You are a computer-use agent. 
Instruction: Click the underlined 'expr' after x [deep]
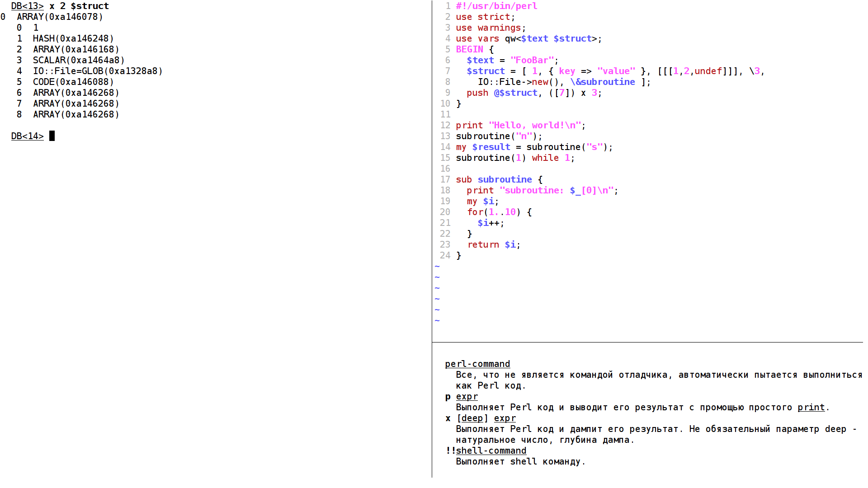(x=505, y=418)
